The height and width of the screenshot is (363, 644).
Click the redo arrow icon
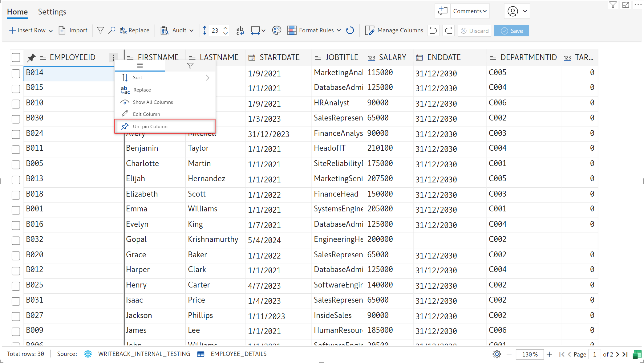pyautogui.click(x=449, y=31)
